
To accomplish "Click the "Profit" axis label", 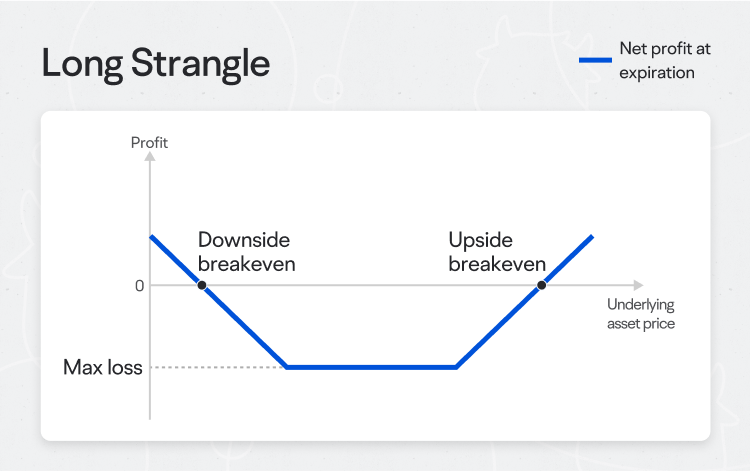I will click(x=150, y=142).
